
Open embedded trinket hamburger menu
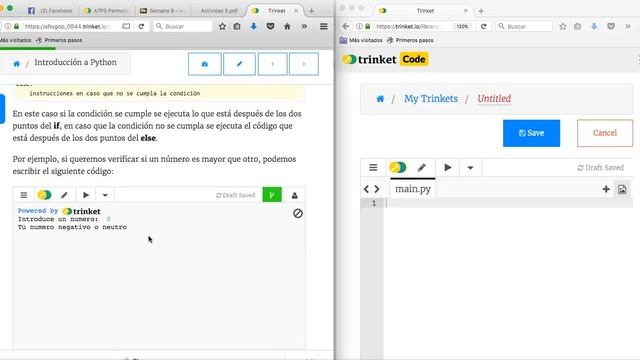(x=24, y=195)
